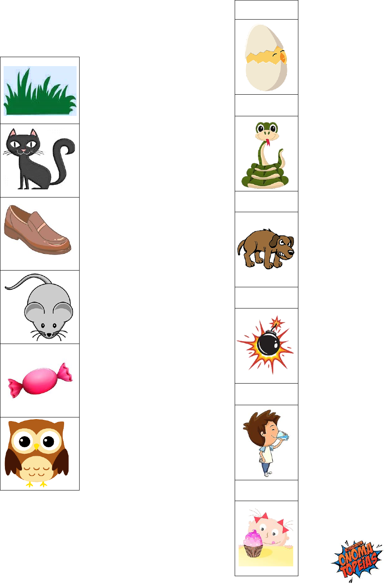Click the blank label box above bomb

click(x=267, y=298)
